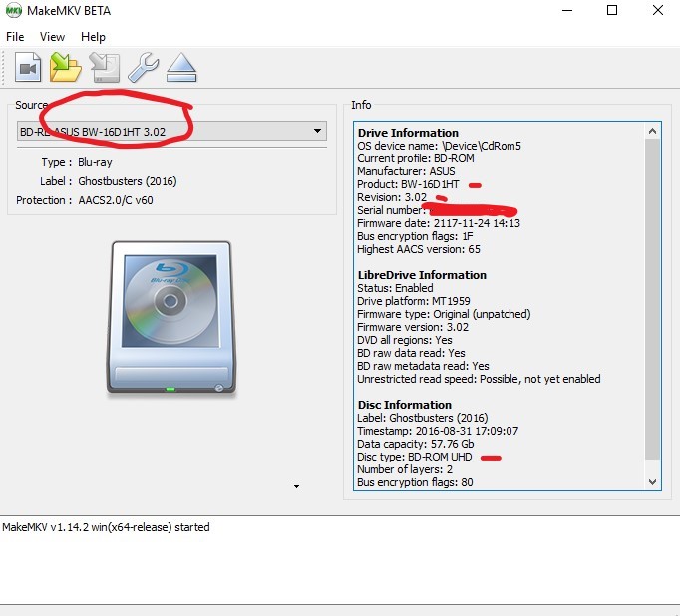
Task: Eject the disc using the eject icon
Action: 182,68
